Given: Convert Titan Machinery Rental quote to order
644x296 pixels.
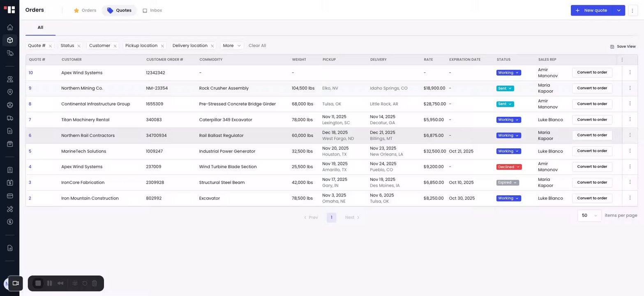Looking at the screenshot, I should [x=592, y=120].
